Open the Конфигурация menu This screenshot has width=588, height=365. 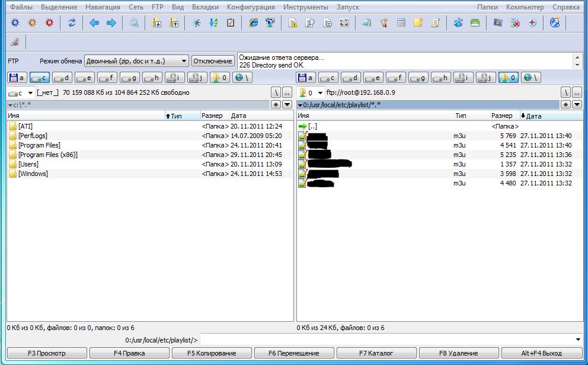coord(251,7)
